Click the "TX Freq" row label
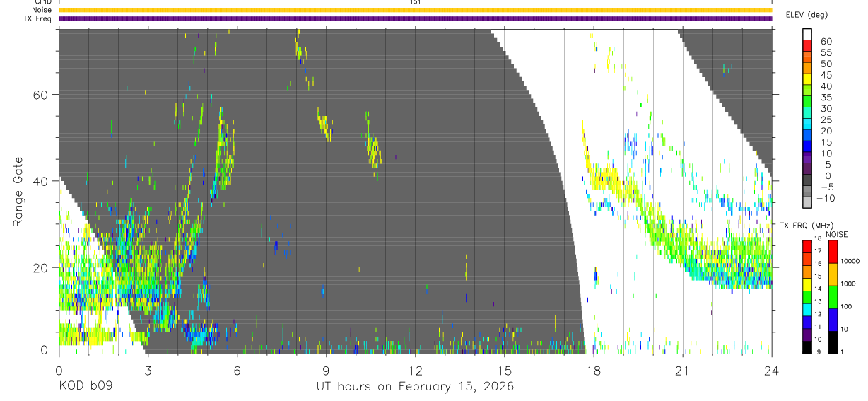Screen dimensions: 868x401 coord(37,18)
